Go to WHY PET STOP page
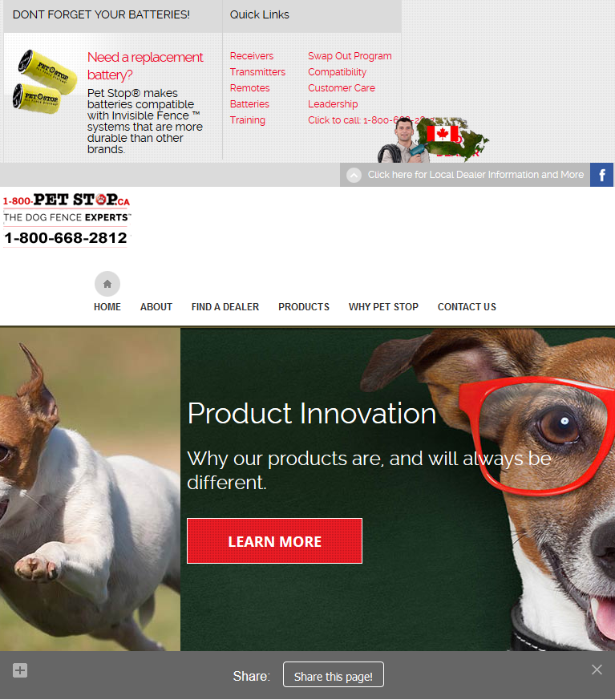 pyautogui.click(x=383, y=307)
